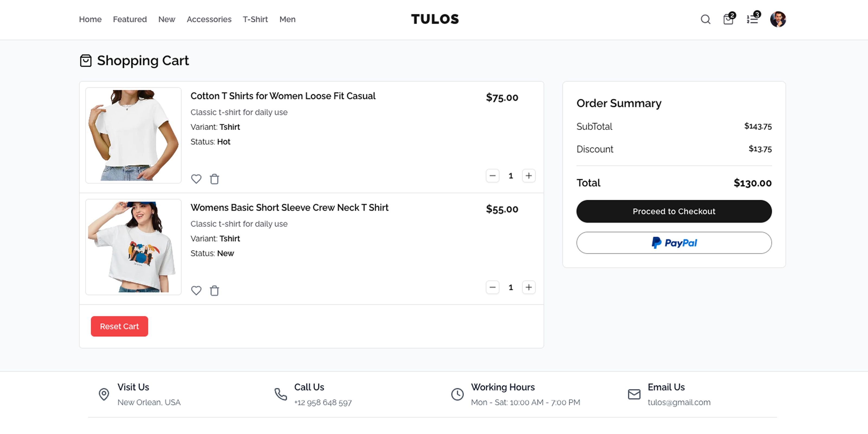Viewport: 868px width, 434px height.
Task: Favorite the Womens Basic Short Sleeve item
Action: 196,291
